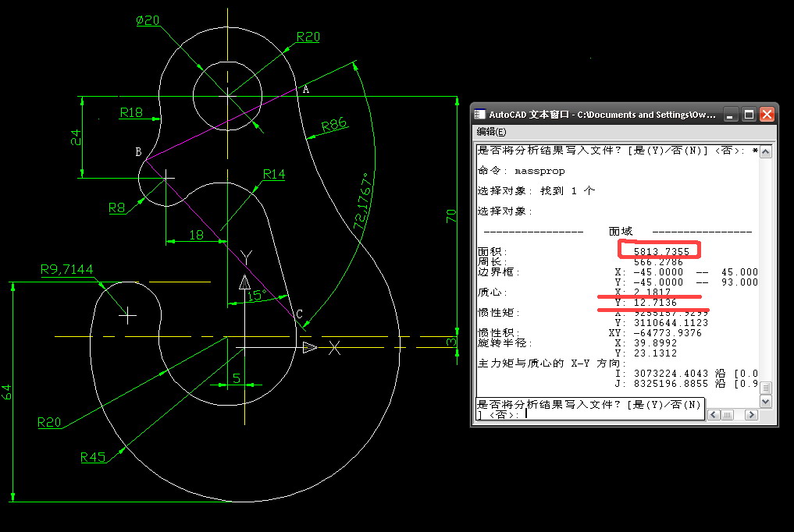The height and width of the screenshot is (532, 794).
Task: Click the massprop command text
Action: [539, 171]
